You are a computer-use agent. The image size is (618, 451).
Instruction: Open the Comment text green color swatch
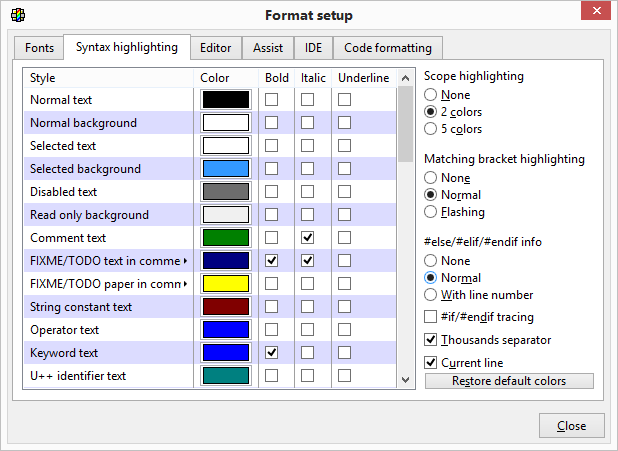click(225, 238)
